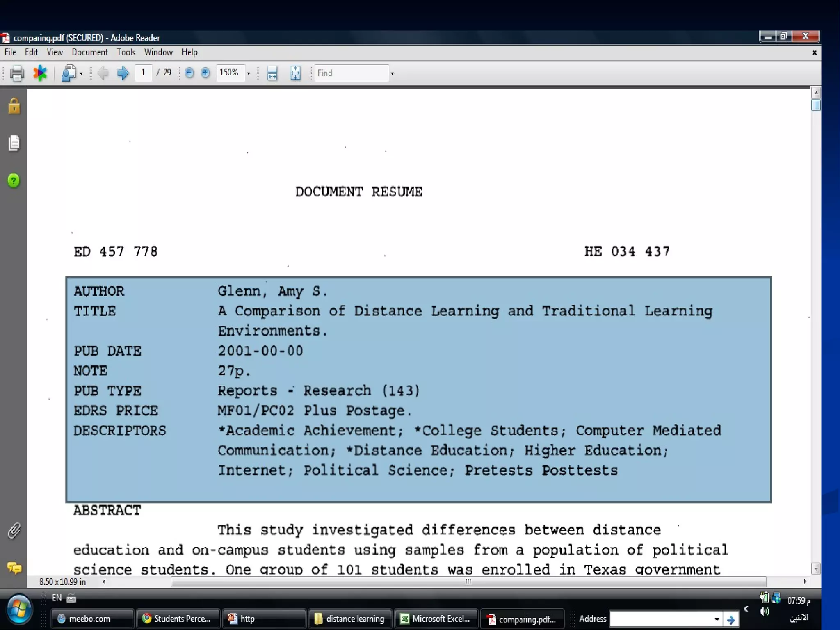840x630 pixels.
Task: Expand the 150% zoom level dropdown
Action: coord(248,73)
